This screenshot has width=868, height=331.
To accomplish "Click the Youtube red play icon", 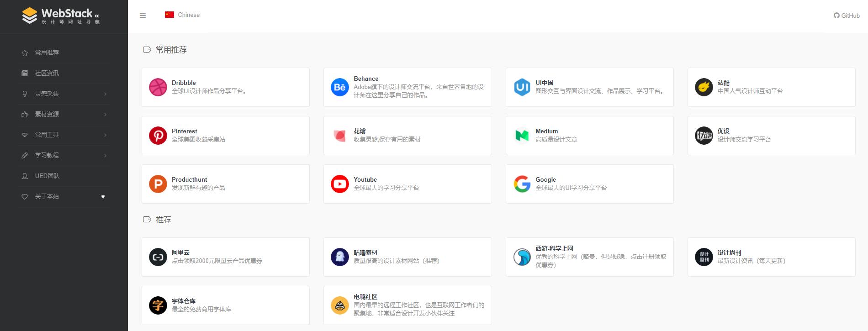I will 339,184.
